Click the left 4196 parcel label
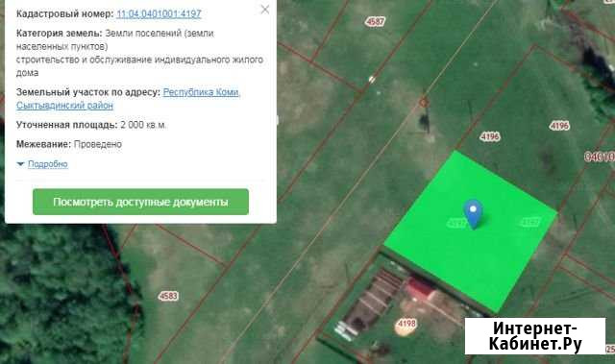 click(490, 136)
